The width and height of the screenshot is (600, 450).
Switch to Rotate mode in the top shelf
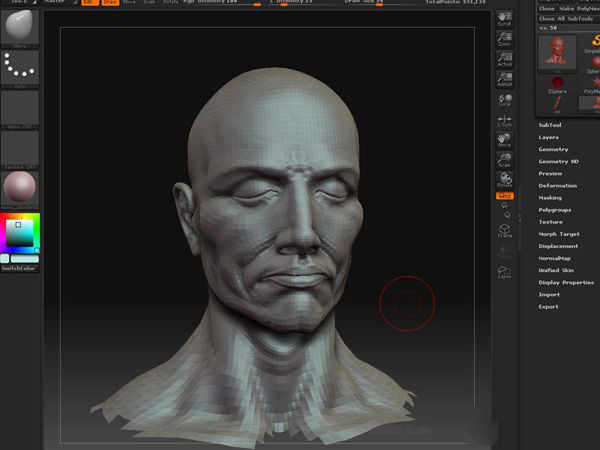click(x=170, y=2)
